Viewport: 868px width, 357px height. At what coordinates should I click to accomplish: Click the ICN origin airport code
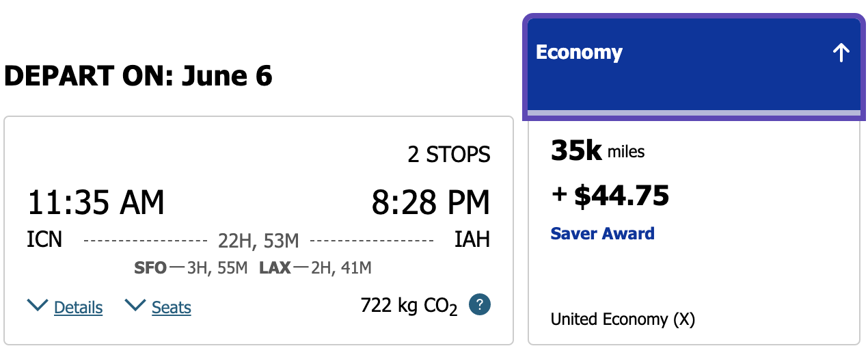pyautogui.click(x=44, y=240)
